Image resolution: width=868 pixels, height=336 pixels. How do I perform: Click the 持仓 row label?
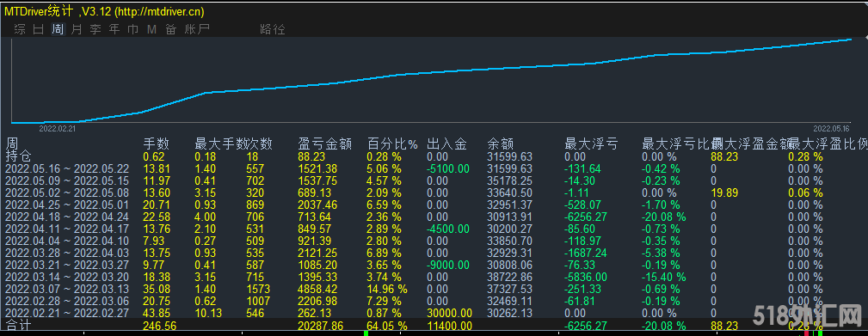click(x=18, y=156)
